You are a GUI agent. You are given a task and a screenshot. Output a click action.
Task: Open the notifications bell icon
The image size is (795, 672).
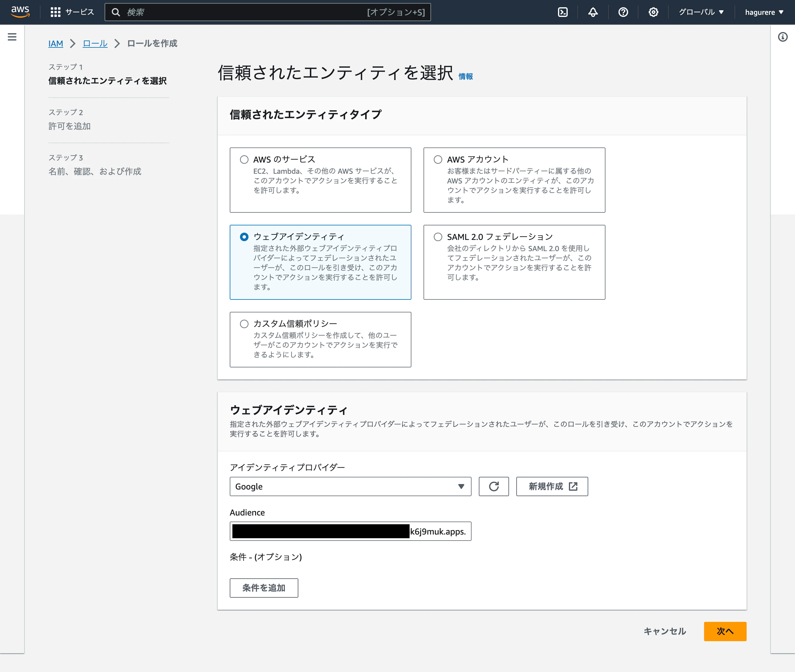coord(593,12)
